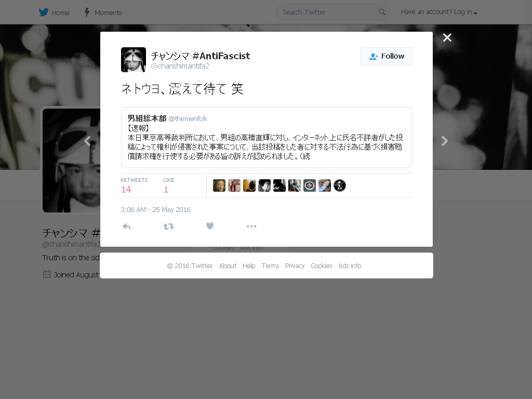Screen dimensions: 532x399
Task: Open the Moments tab
Action: click(x=108, y=12)
